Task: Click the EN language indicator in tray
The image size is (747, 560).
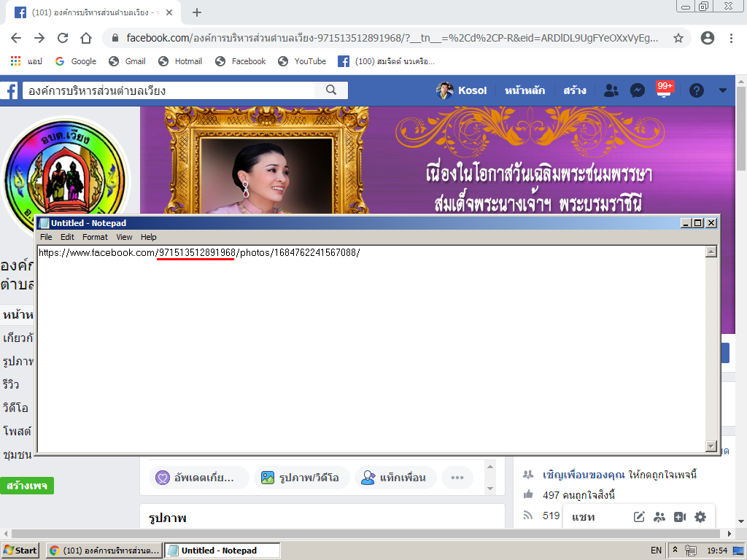Action: pos(656,551)
